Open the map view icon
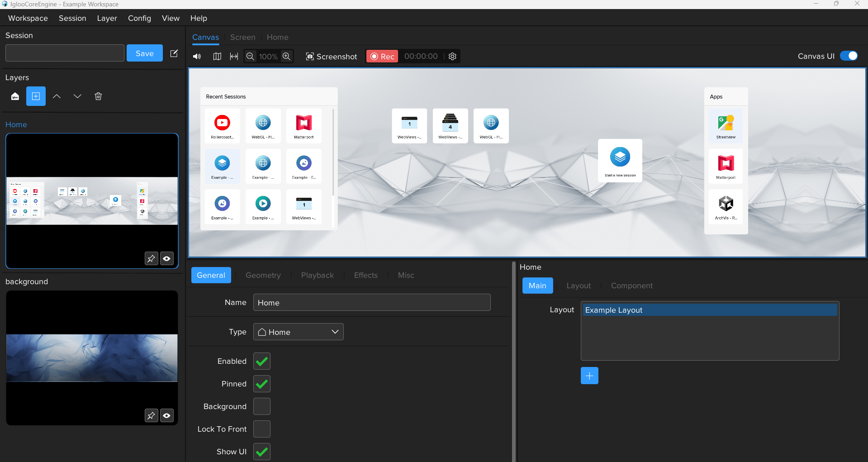 [217, 56]
